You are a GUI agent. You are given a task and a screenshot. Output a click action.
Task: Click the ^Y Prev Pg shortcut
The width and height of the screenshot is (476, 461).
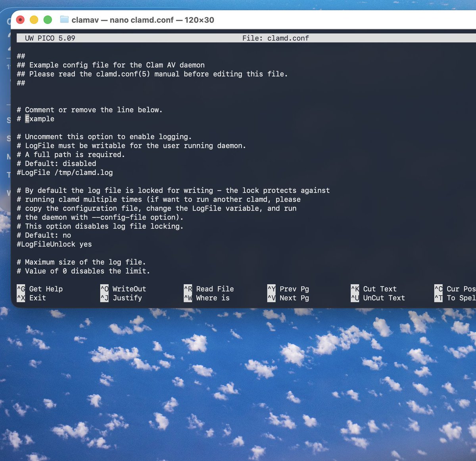(x=288, y=289)
